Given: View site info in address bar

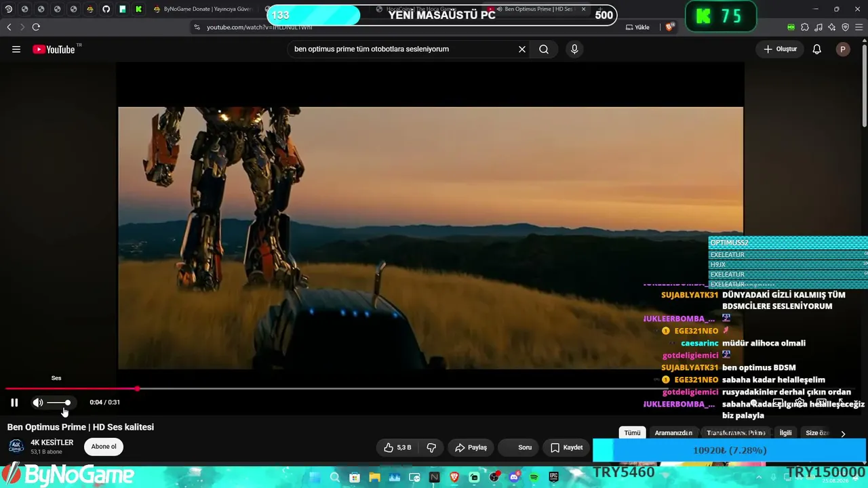Looking at the screenshot, I should (197, 27).
